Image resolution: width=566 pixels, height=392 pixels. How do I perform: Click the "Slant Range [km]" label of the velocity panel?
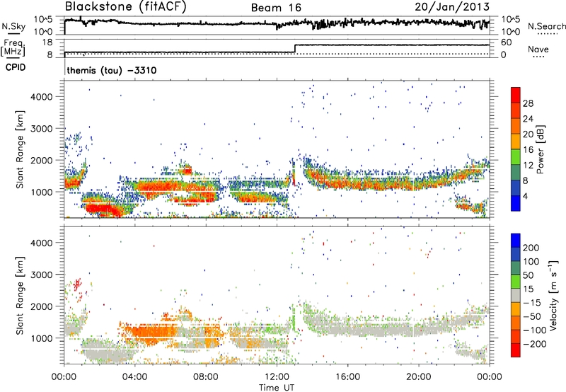(20, 295)
